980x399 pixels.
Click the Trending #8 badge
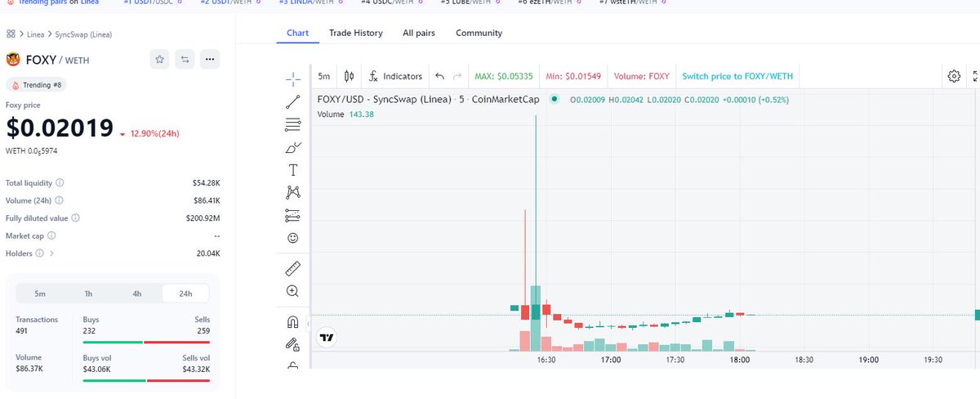tap(37, 85)
